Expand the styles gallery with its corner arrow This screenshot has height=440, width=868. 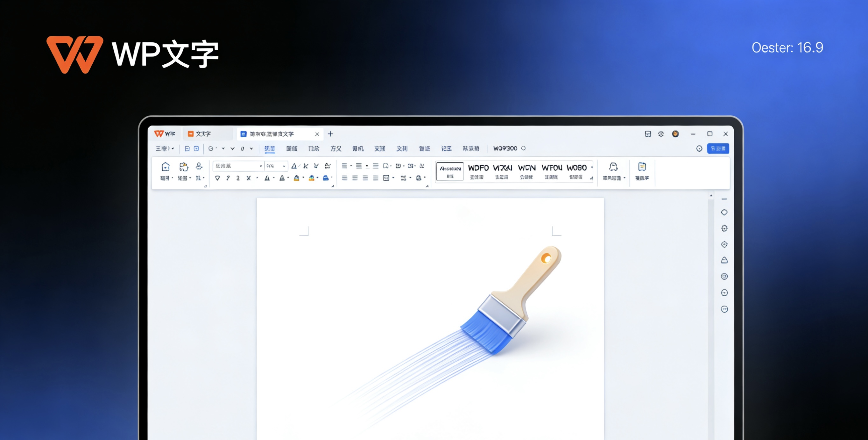[591, 178]
